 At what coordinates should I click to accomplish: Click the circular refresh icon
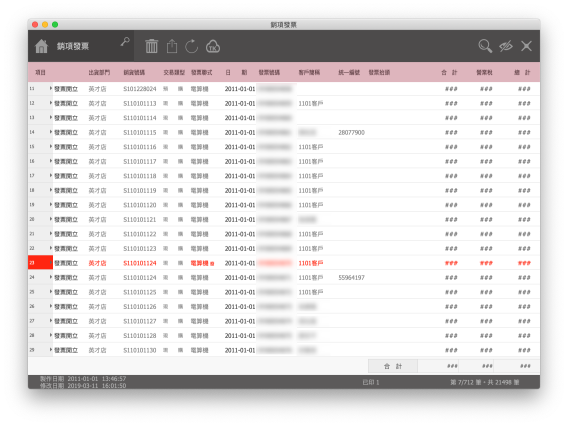click(x=192, y=46)
